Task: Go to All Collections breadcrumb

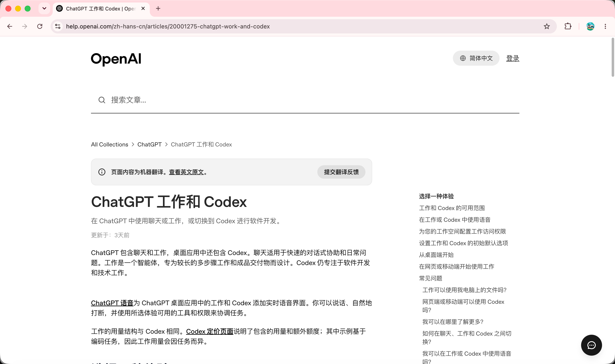Action: pos(109,145)
